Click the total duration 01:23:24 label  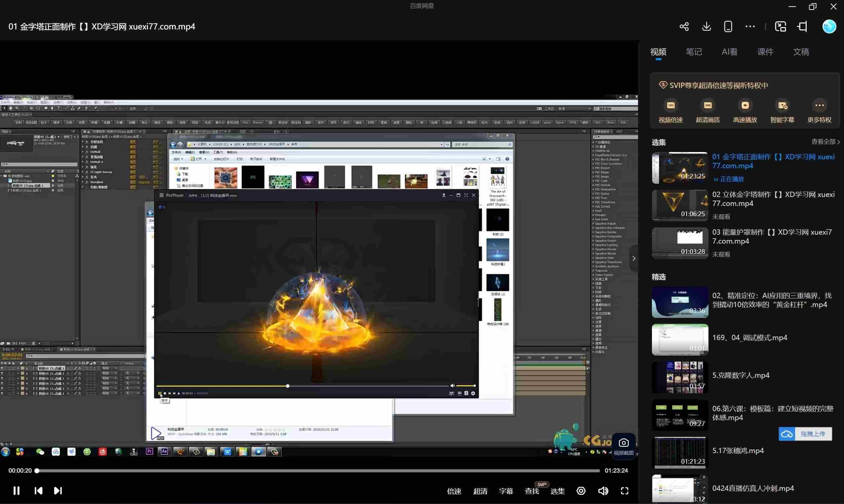pos(616,471)
